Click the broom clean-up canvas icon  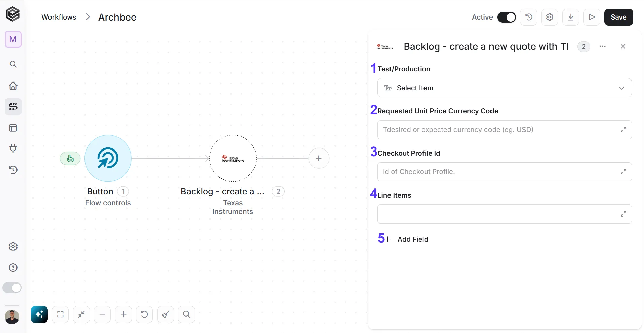point(166,314)
